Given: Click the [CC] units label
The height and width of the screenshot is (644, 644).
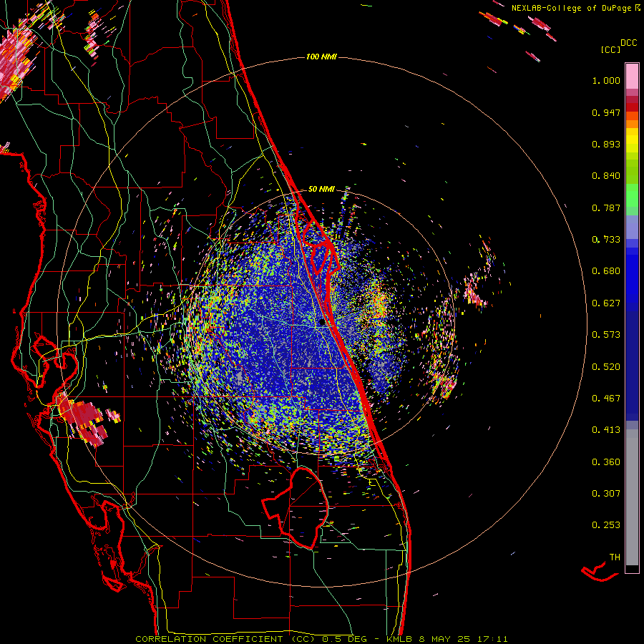Looking at the screenshot, I should tap(610, 49).
